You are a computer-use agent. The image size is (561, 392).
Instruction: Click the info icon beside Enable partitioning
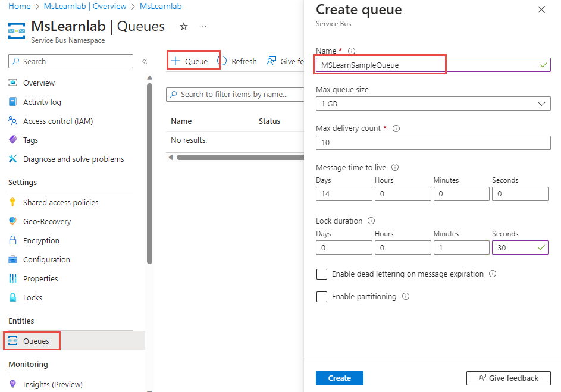pyautogui.click(x=406, y=296)
